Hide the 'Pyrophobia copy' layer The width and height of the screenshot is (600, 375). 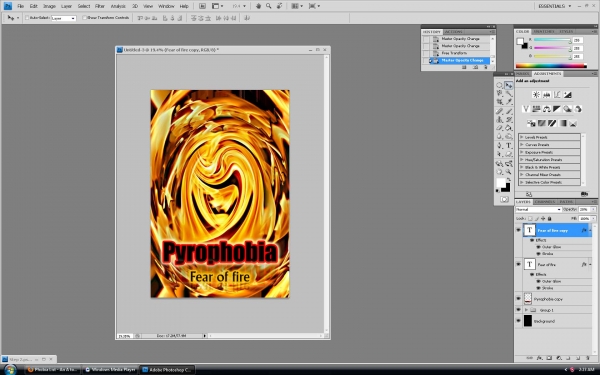click(518, 299)
